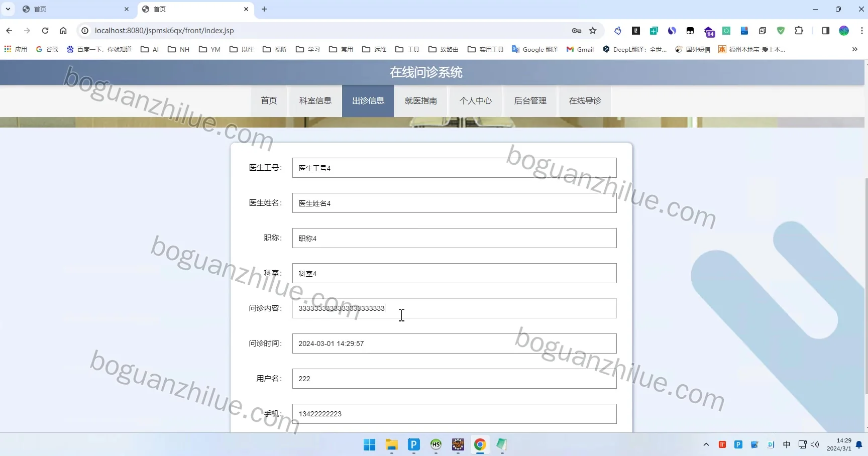Open the clock and date in taskbar
868x456 pixels.
pos(839,444)
